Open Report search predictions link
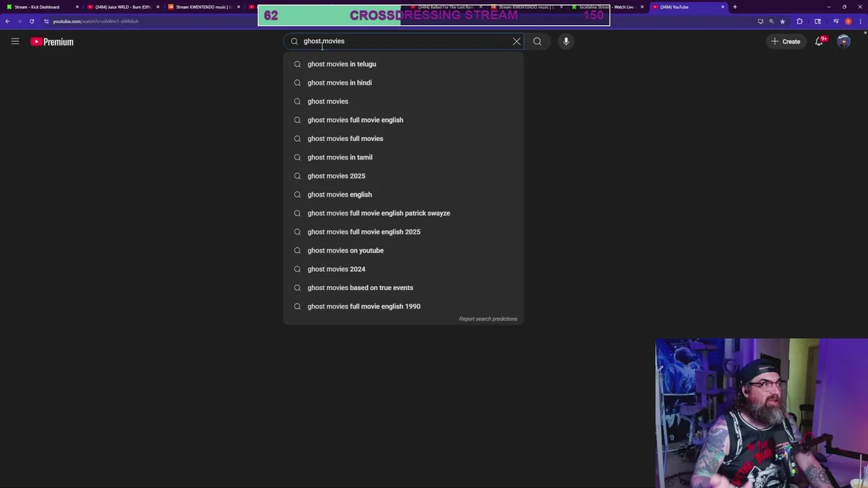 point(488,319)
